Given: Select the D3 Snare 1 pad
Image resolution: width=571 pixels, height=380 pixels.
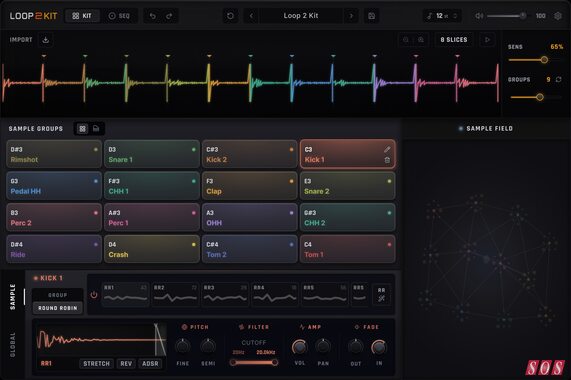Looking at the screenshot, I should click(152, 154).
